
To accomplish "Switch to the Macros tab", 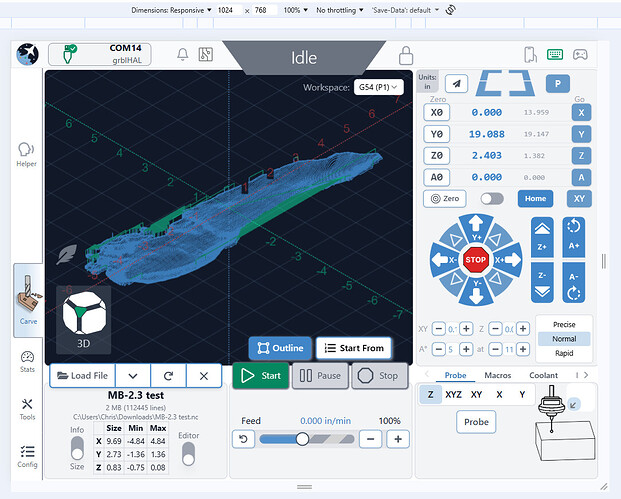I will tap(497, 375).
